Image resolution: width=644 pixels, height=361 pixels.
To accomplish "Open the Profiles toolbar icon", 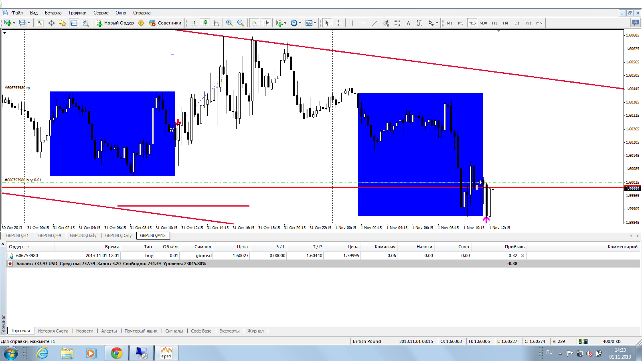I will tap(22, 23).
